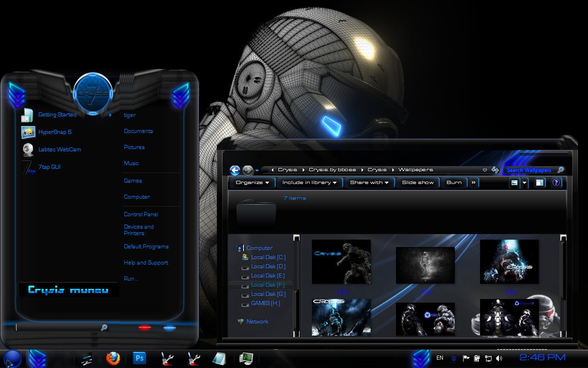Click the file list scroll-up button
The width and height of the screenshot is (588, 368).
(563, 238)
